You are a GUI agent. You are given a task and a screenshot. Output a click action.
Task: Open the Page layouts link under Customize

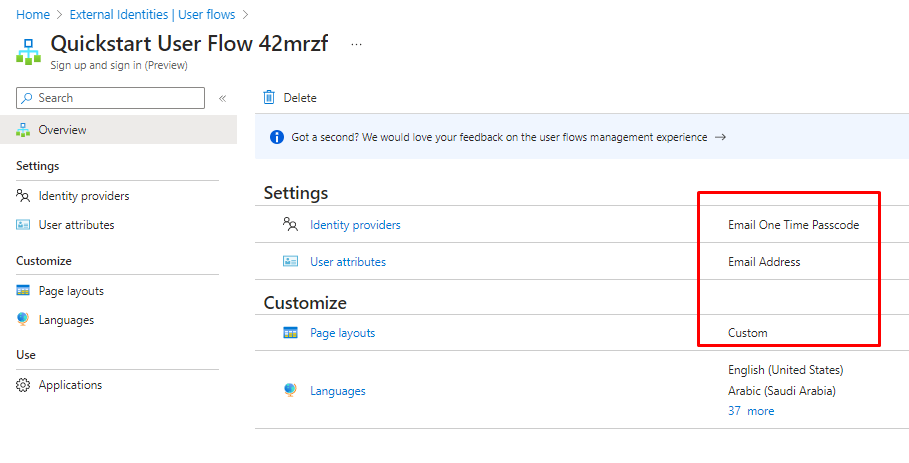[x=342, y=333]
